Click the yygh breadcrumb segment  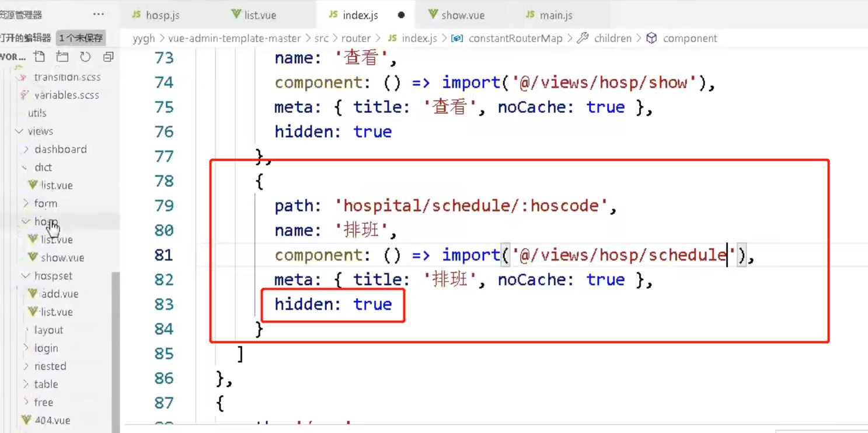(x=144, y=39)
